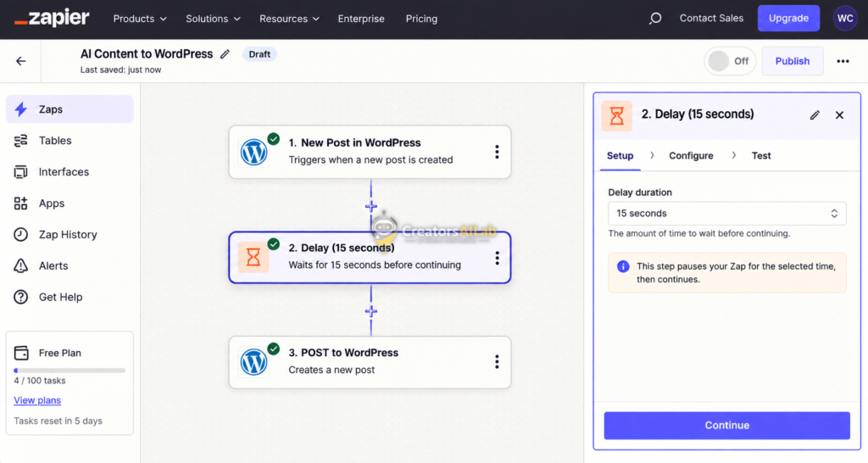Open the Zap options ellipsis near Publish

(843, 61)
